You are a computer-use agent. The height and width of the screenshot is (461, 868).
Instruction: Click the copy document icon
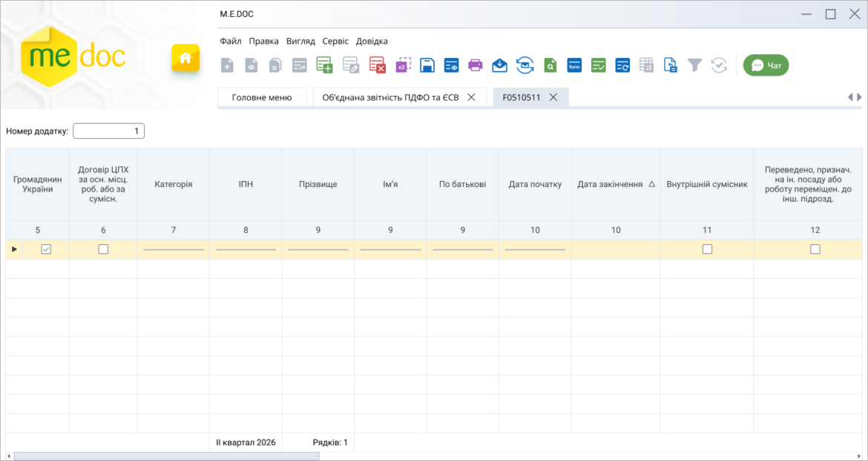click(x=275, y=65)
